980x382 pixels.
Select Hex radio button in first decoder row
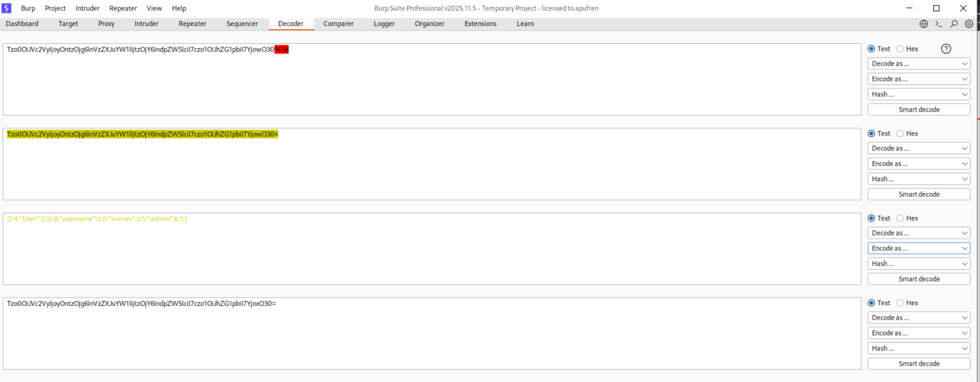[900, 49]
